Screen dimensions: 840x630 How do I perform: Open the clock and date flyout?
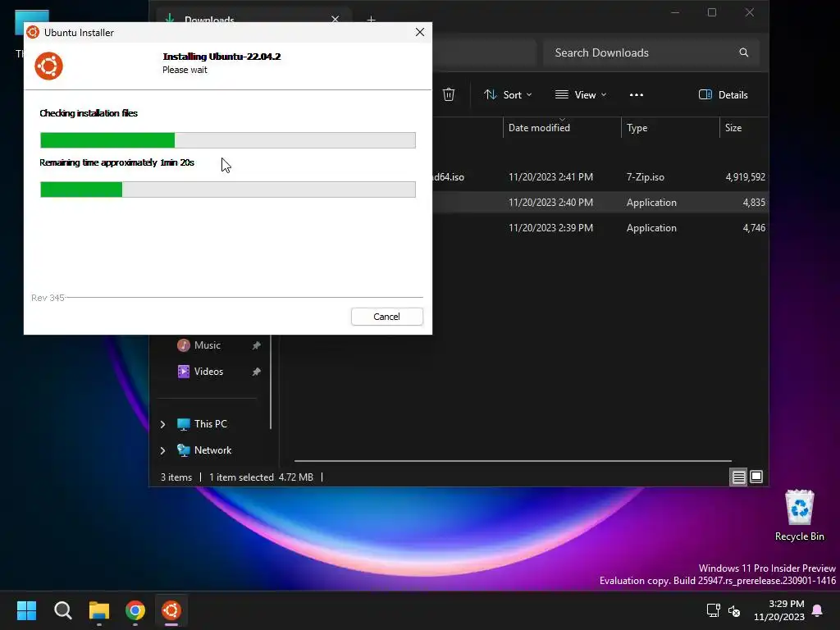[779, 610]
